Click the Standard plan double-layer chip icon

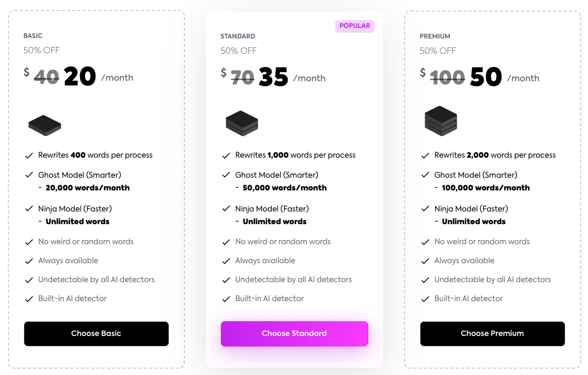pos(242,123)
